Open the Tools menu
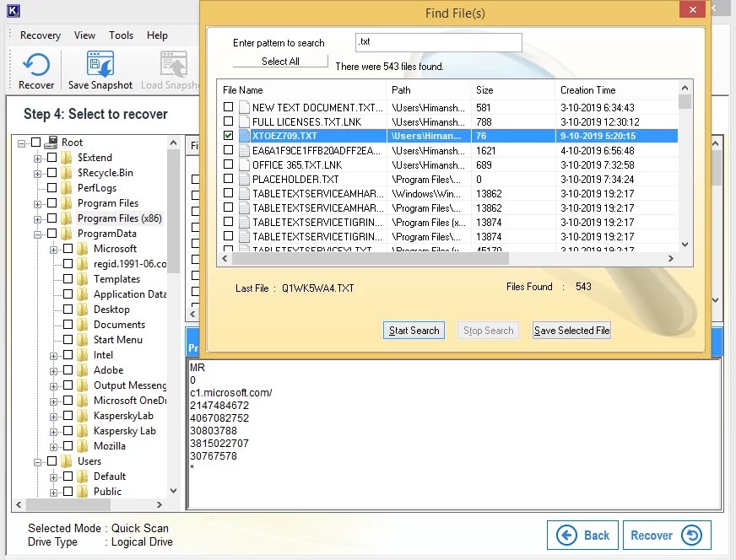 pos(121,35)
